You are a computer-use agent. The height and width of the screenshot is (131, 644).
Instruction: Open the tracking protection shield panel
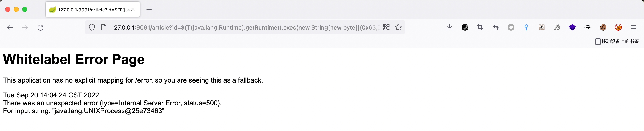coord(92,27)
